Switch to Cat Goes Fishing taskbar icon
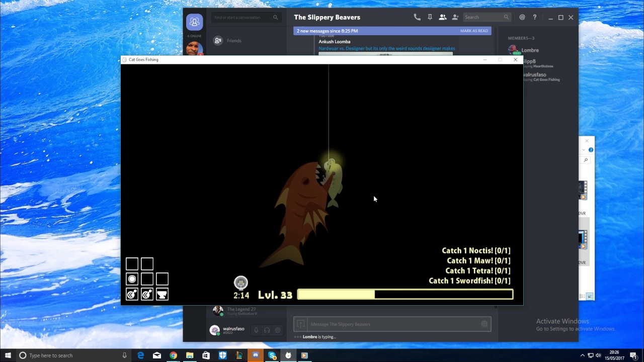Viewport: 644px width, 362px height. coord(288,355)
